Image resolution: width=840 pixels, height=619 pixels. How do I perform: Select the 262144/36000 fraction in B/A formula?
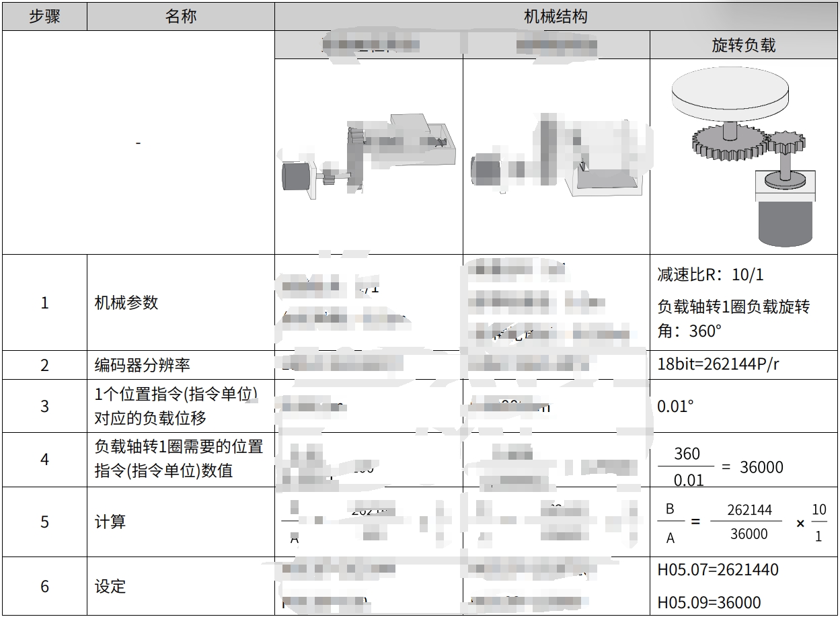[x=749, y=522]
